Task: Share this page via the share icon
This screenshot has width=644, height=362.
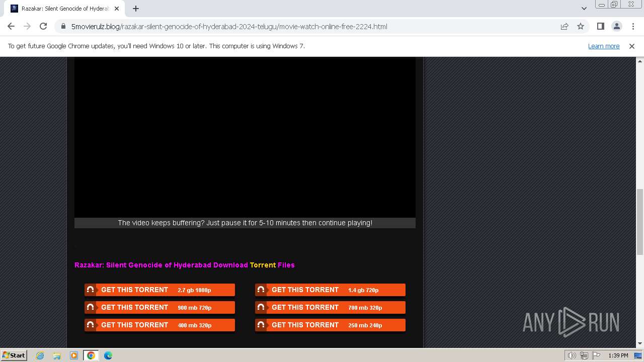Action: pos(565,26)
